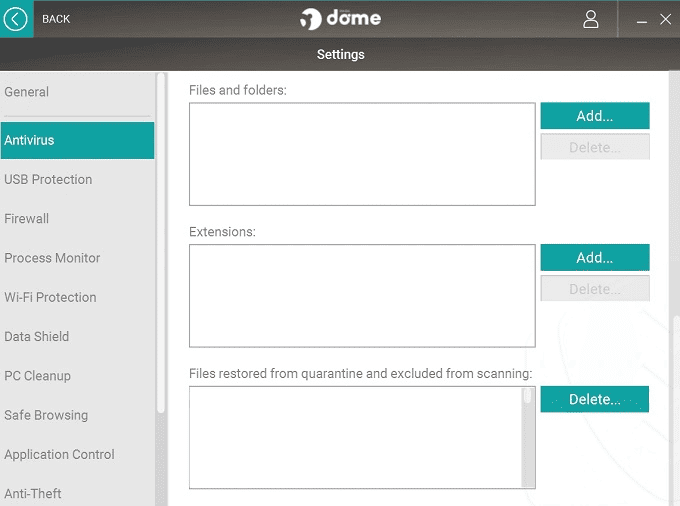Delete files restored from quarantine

click(x=595, y=399)
